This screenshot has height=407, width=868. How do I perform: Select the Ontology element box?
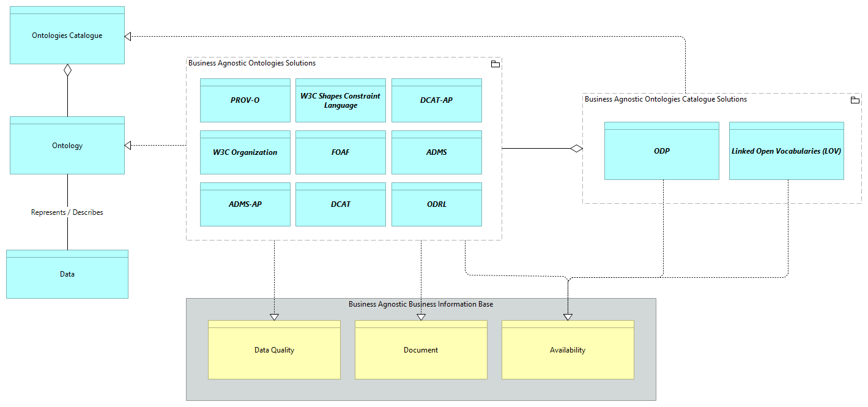67,145
